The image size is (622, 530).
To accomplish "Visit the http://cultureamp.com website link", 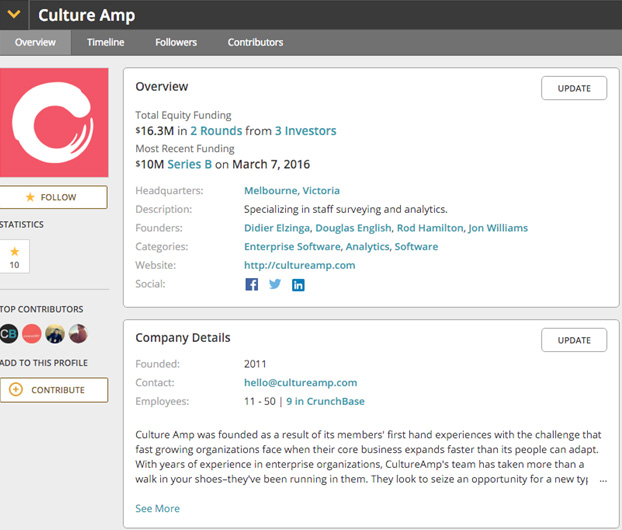I will coord(299,265).
